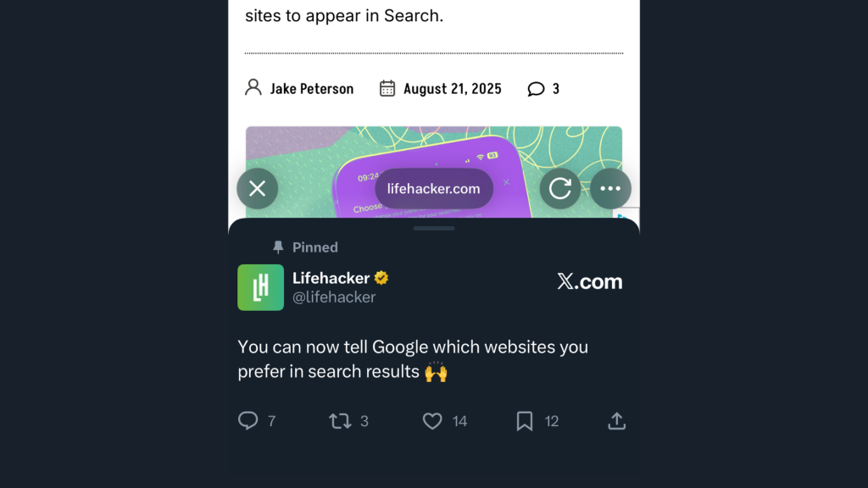Open the @lifehacker handle
Viewport: 868px width, 488px height.
point(334,297)
